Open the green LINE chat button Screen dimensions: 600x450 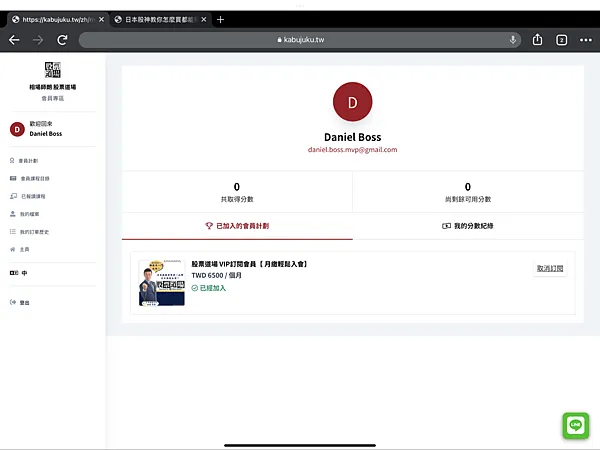pyautogui.click(x=576, y=425)
